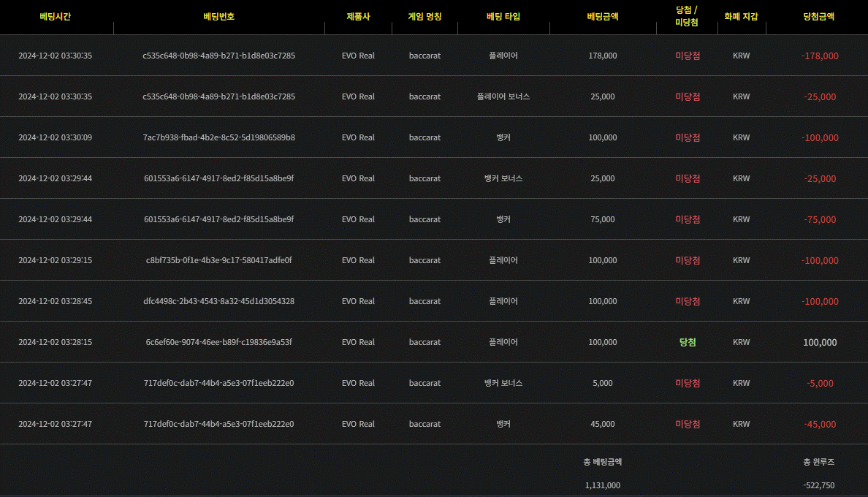
Task: Click the 화폐 지갑 column header
Action: point(741,16)
